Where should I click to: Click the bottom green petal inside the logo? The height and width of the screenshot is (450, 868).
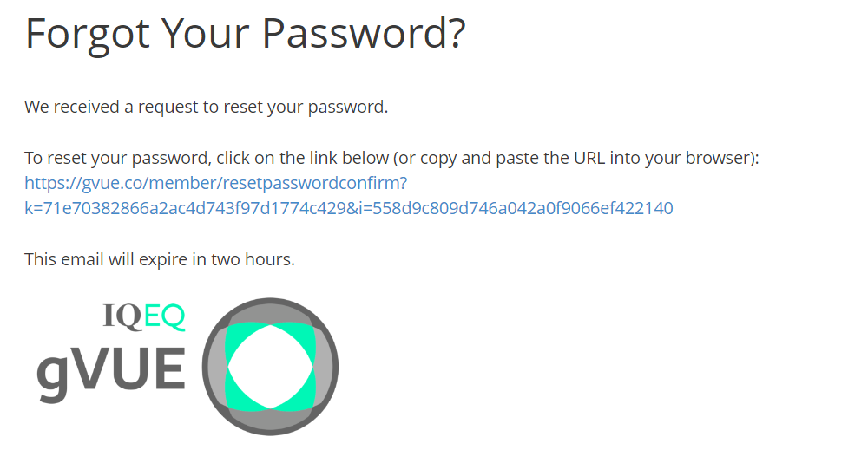[x=270, y=405]
